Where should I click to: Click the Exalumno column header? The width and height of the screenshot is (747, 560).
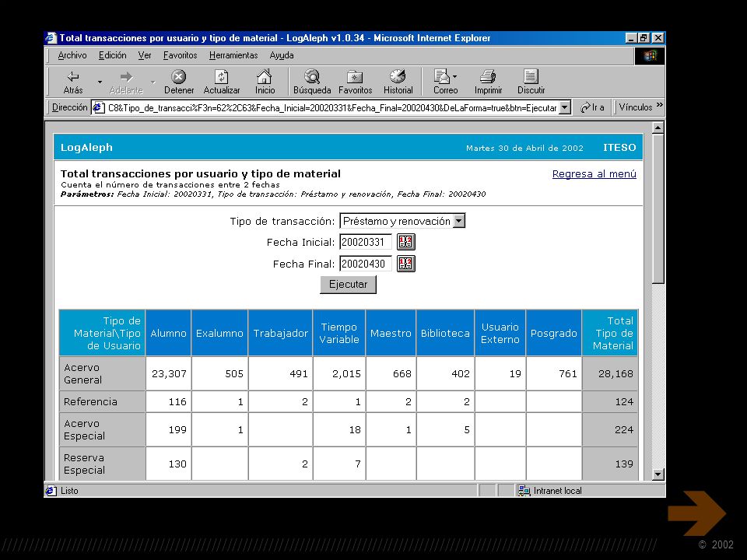pos(219,333)
